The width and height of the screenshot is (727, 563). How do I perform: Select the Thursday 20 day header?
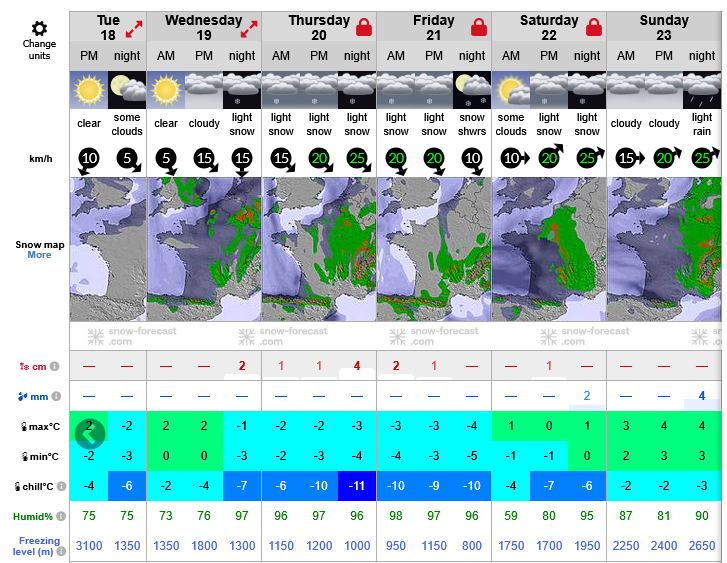point(319,28)
